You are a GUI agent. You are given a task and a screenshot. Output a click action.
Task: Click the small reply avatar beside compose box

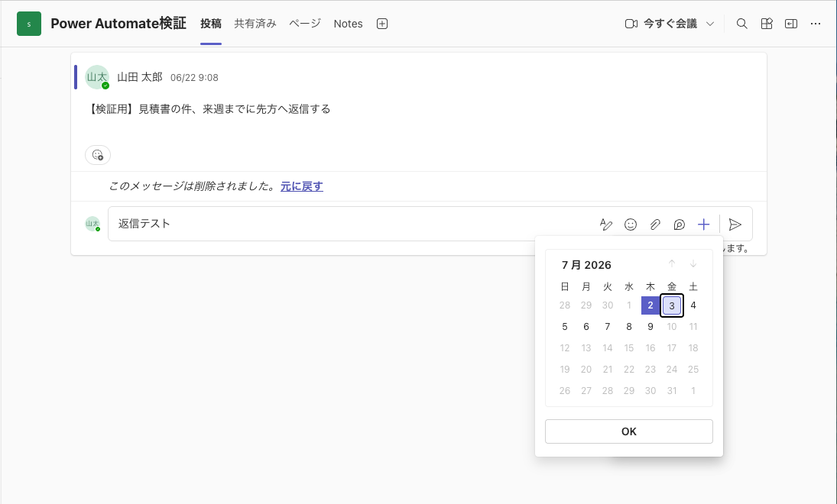point(93,224)
